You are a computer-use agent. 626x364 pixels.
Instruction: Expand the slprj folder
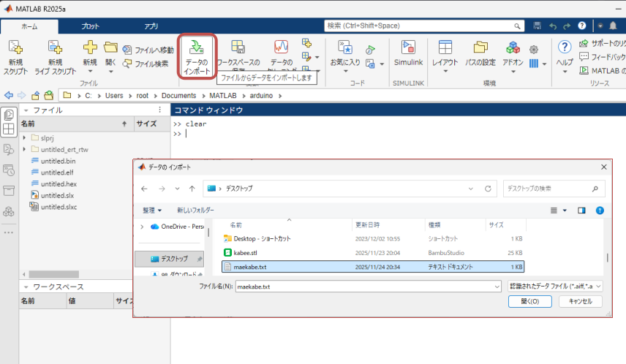click(x=25, y=137)
